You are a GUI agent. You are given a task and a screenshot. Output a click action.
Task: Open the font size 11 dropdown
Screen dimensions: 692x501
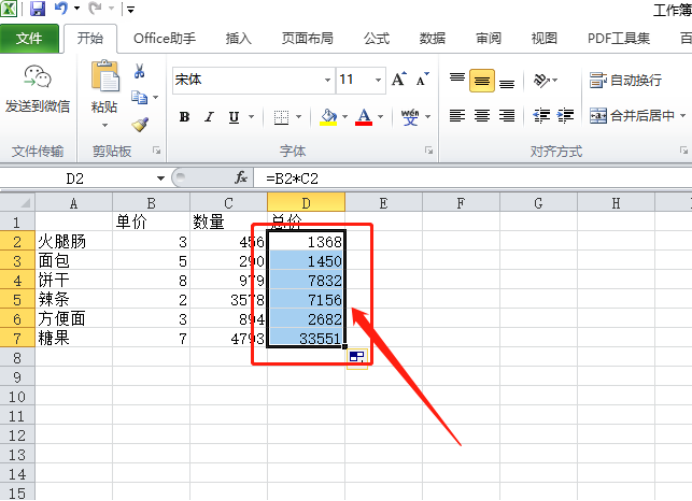coord(378,80)
